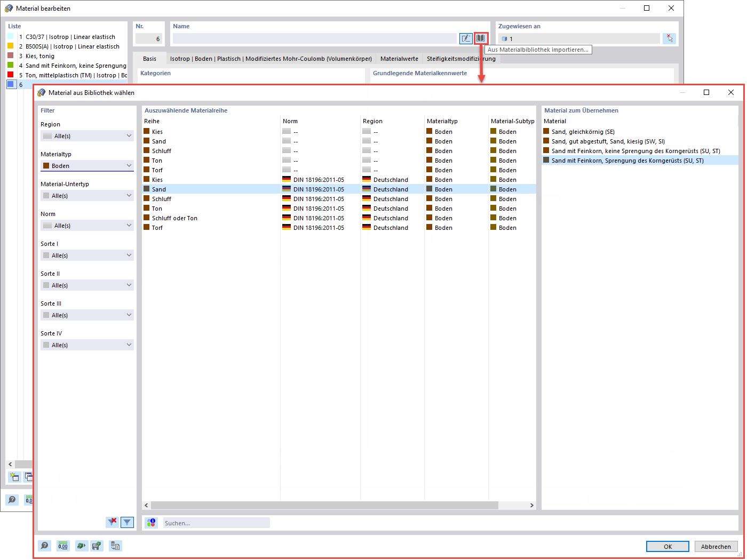Viewport: 747px width, 560px height.
Task: Click the red swatch of material 5 Ton
Action: tap(11, 75)
